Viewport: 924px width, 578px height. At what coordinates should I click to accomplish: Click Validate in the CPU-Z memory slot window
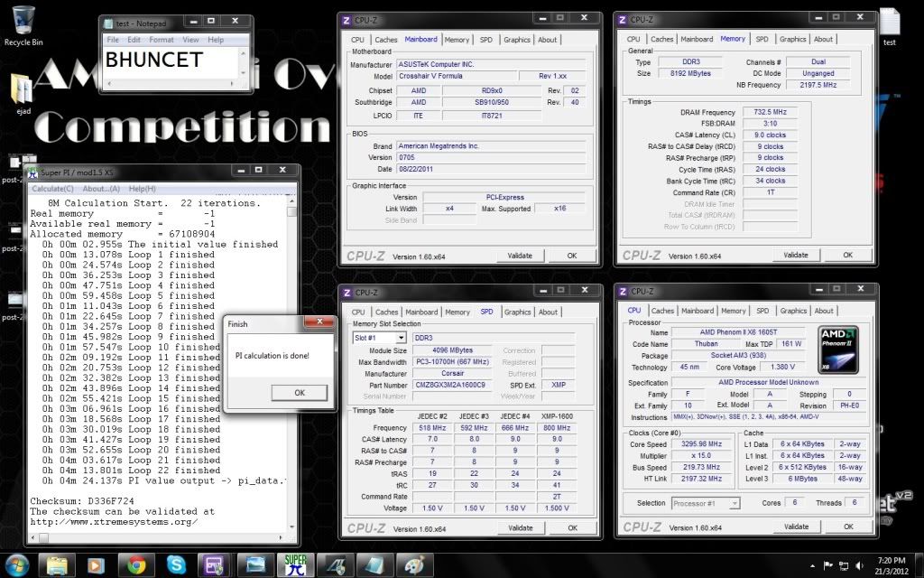click(x=521, y=527)
